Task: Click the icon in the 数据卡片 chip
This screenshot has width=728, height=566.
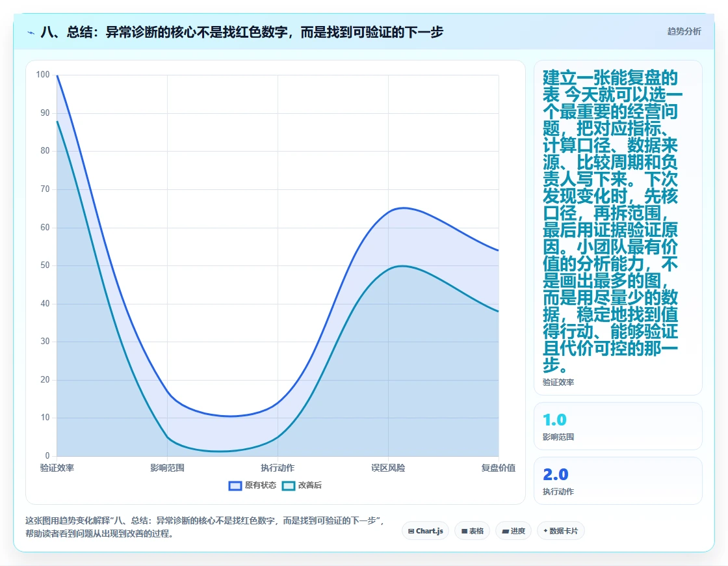Action: (545, 531)
